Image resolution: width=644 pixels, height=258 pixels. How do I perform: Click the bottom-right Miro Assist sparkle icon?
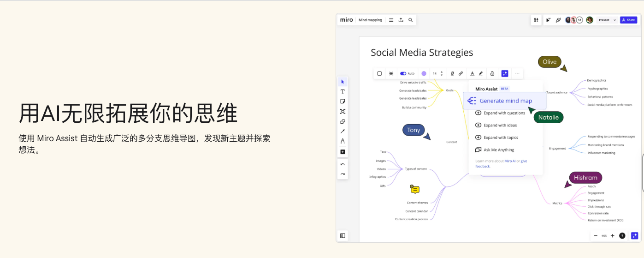tap(635, 235)
